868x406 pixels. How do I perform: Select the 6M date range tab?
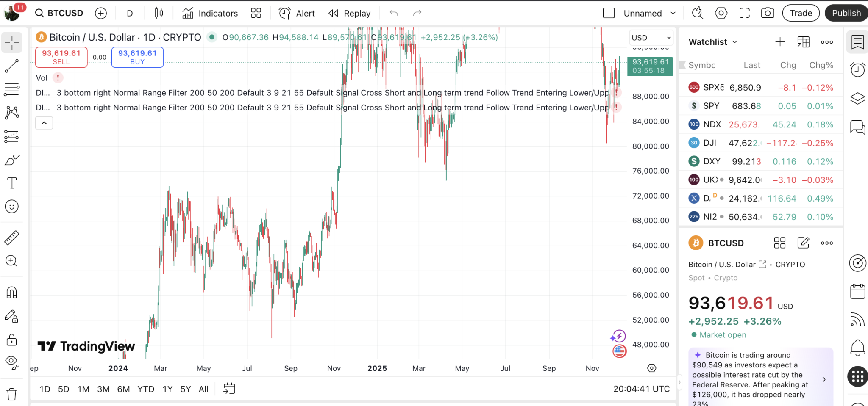(x=123, y=389)
